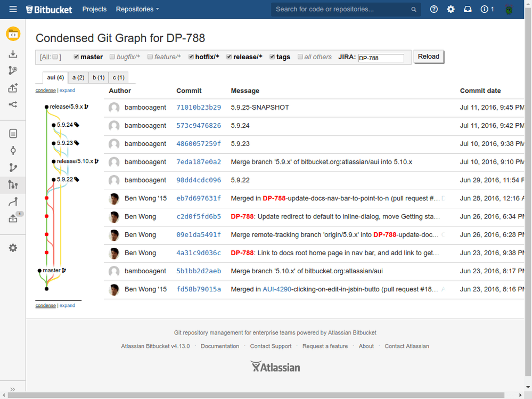Viewport: 532px width, 399px height.
Task: Enable the all others checkbox
Action: [x=300, y=56]
